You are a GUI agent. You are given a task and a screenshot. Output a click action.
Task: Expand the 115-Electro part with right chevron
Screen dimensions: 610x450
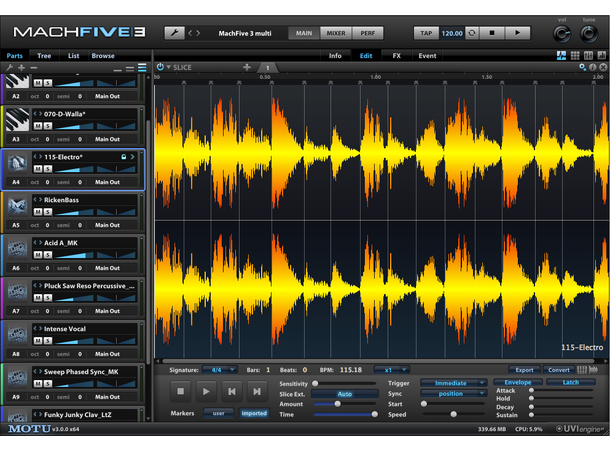[132, 157]
